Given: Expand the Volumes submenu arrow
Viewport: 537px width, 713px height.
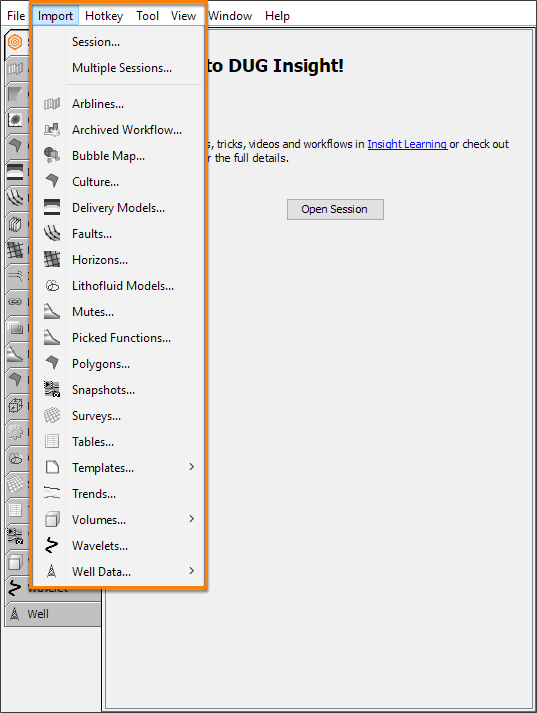Looking at the screenshot, I should click(x=191, y=519).
